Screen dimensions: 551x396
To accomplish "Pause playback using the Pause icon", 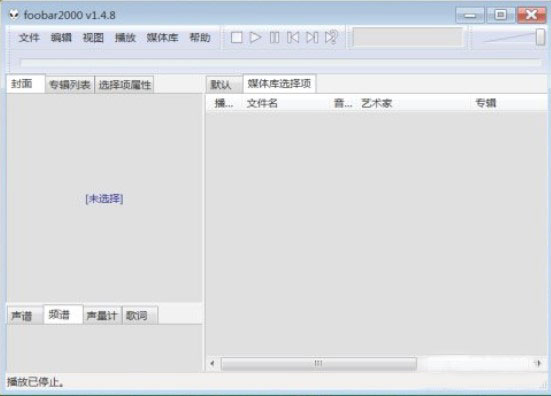I will pos(274,37).
